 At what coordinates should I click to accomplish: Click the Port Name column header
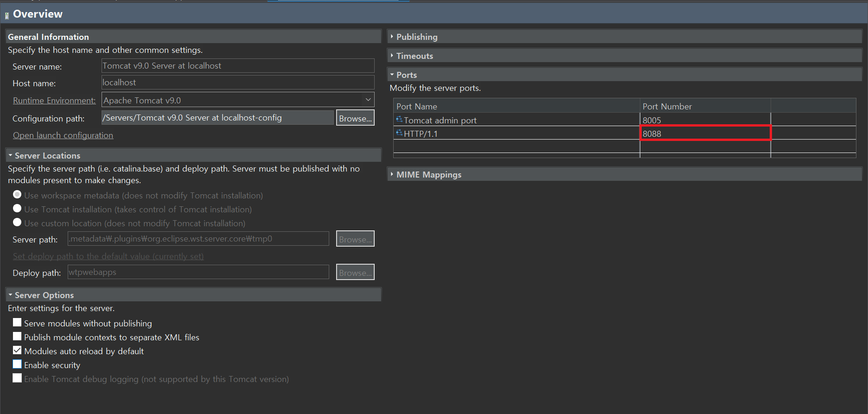click(x=517, y=106)
